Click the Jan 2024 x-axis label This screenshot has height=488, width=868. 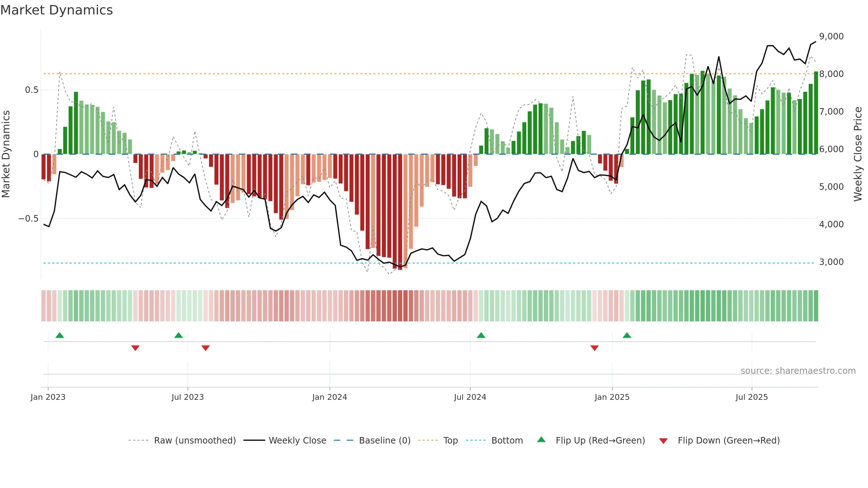coord(330,397)
